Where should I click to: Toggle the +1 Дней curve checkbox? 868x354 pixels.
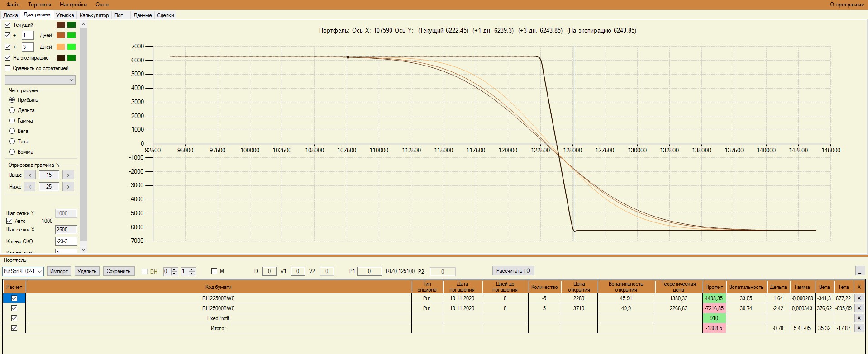(8, 35)
